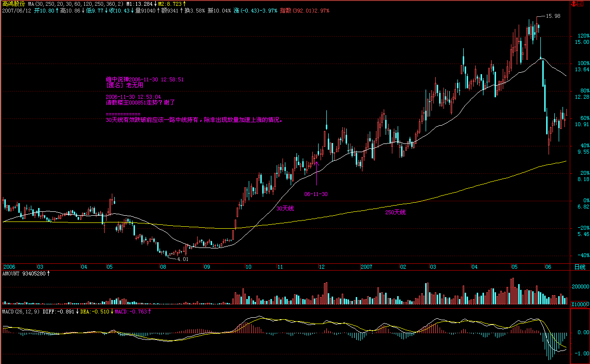Click the magenta up arrow above 06-11-30
This screenshot has height=364, width=590.
(317, 172)
